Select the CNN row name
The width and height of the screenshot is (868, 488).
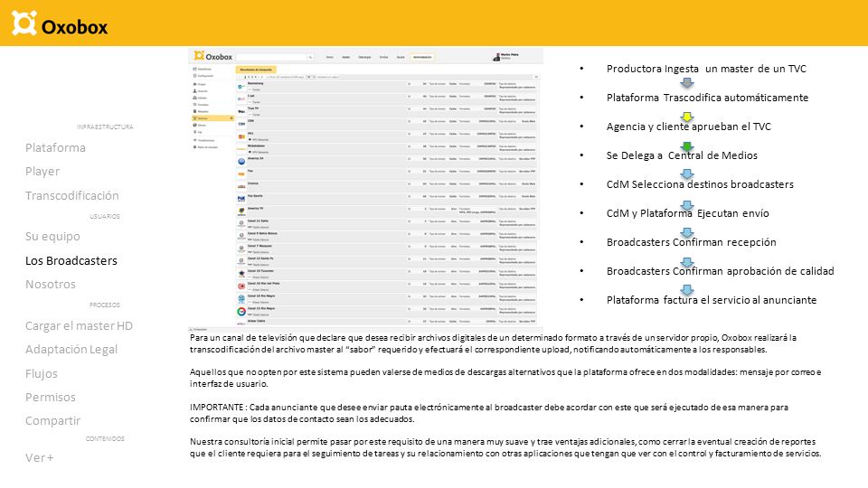(x=250, y=120)
